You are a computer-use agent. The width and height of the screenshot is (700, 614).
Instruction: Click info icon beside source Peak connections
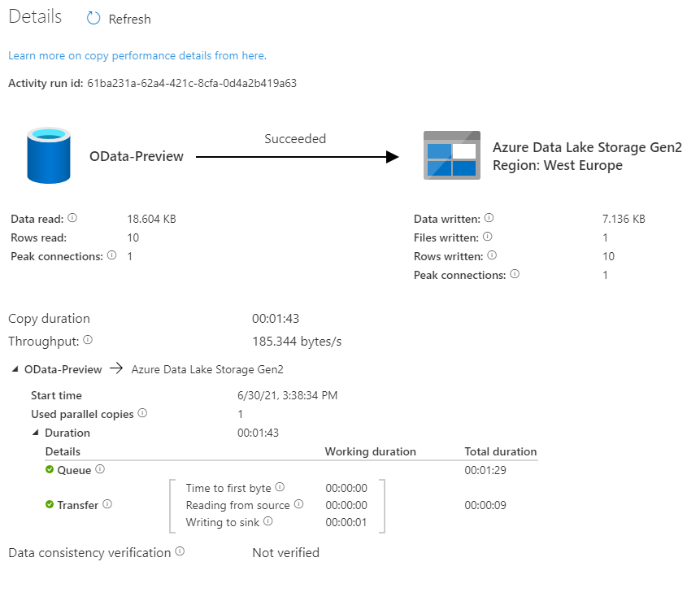point(111,255)
